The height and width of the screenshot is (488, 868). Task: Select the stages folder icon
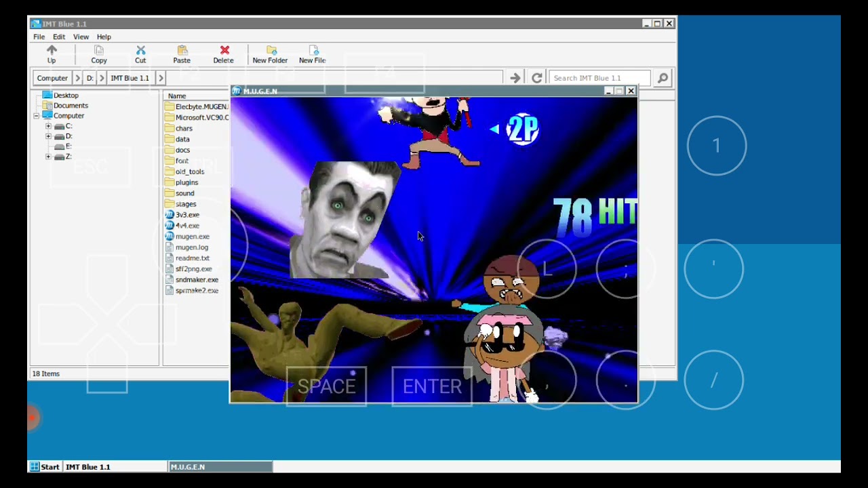pos(170,204)
